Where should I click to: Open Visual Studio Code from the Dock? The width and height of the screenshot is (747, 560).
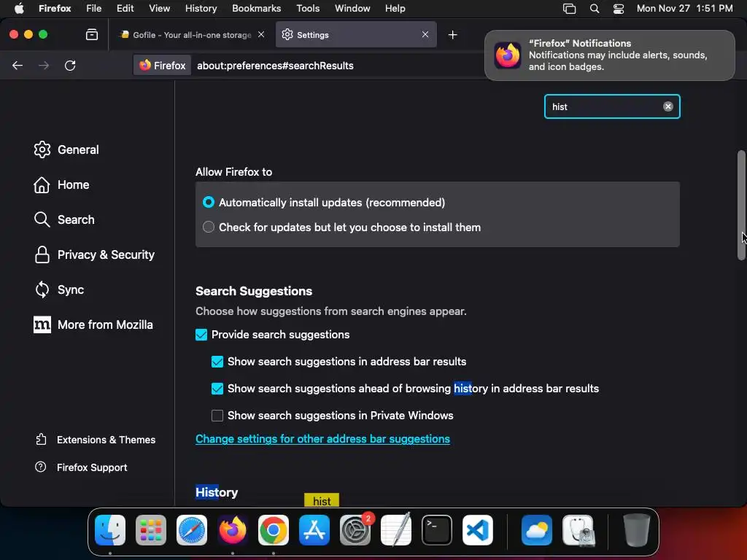point(478,530)
